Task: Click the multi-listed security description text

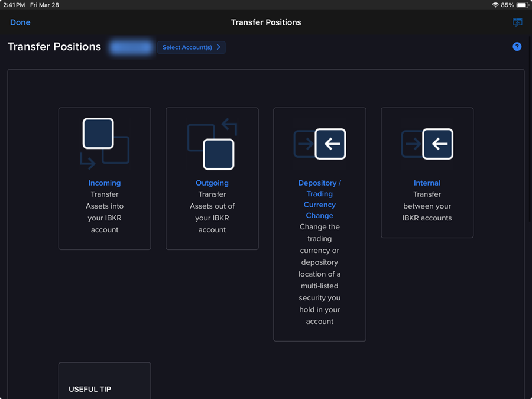Action: click(x=320, y=274)
